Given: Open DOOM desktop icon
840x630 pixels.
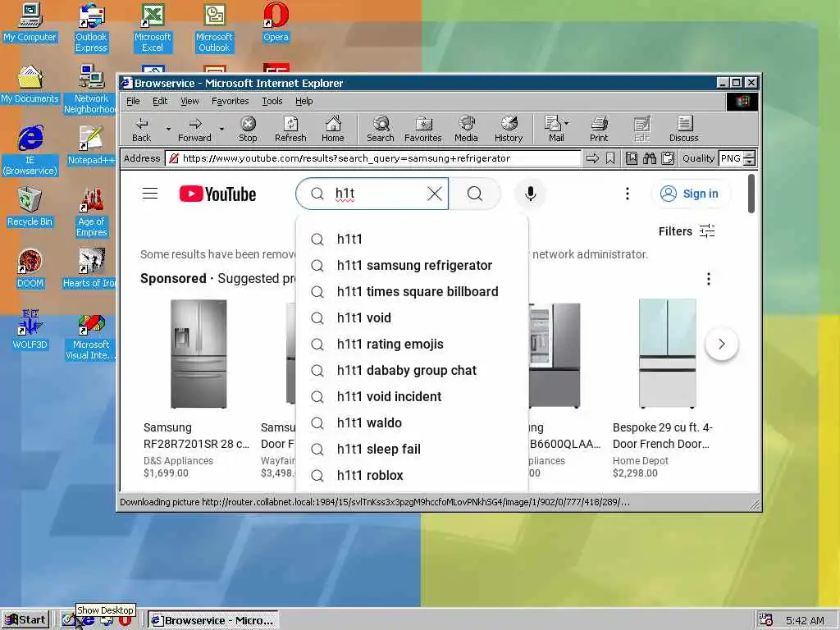Looking at the screenshot, I should point(30,269).
